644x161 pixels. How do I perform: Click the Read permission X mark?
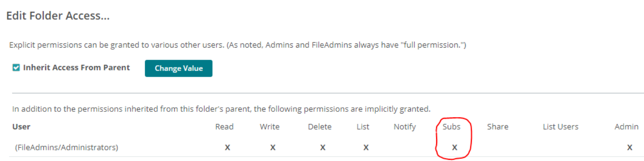tap(227, 147)
